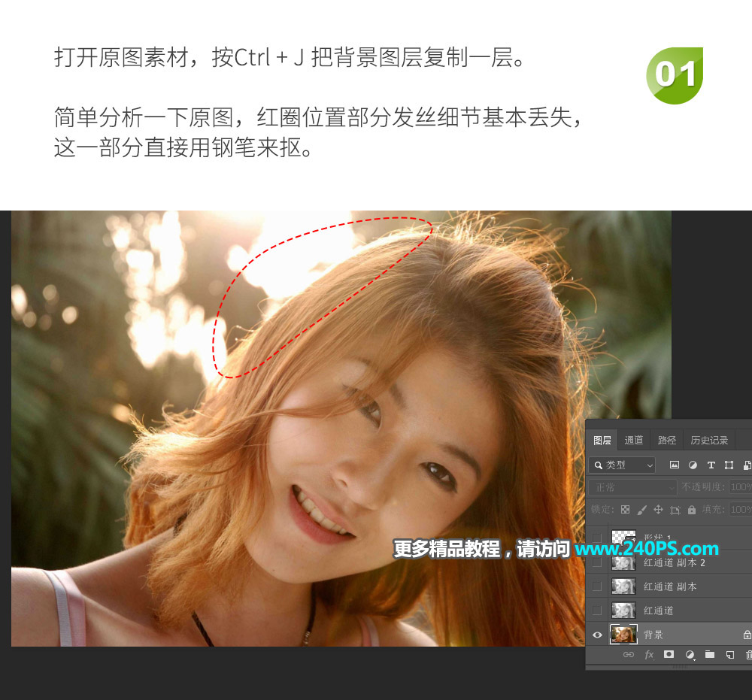Viewport: 752px width, 700px height.
Task: Switch to the 通道 tab
Action: tap(634, 441)
